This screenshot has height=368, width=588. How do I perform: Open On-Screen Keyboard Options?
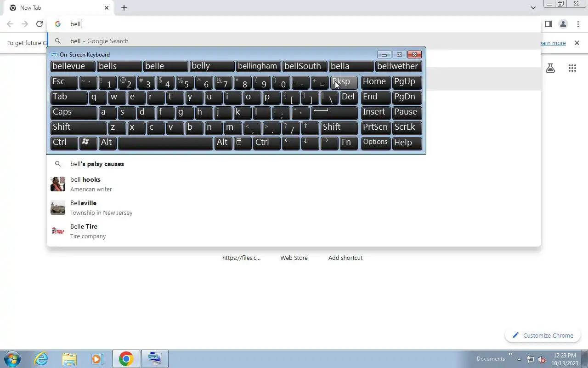tap(376, 143)
